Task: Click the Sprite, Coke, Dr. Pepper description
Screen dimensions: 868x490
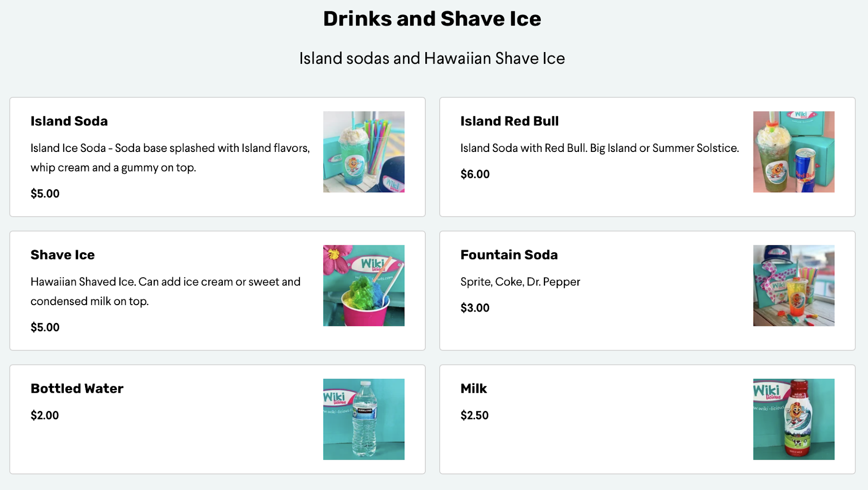Action: point(520,282)
